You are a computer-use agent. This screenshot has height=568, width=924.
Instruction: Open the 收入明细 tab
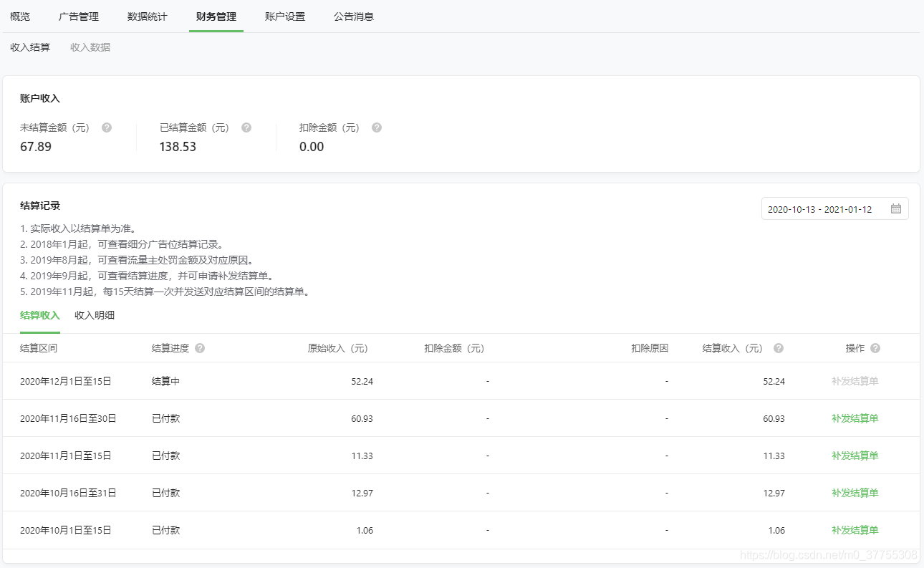point(94,314)
